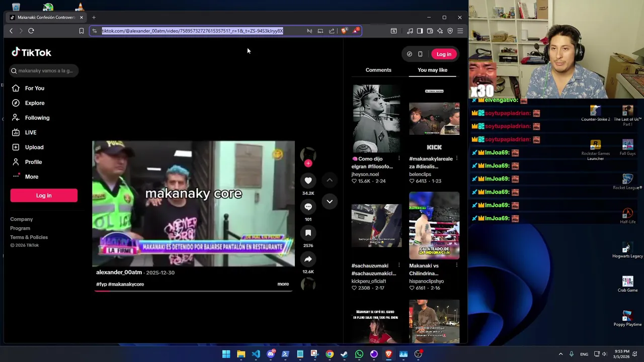Click the TikTok logo

(31, 52)
